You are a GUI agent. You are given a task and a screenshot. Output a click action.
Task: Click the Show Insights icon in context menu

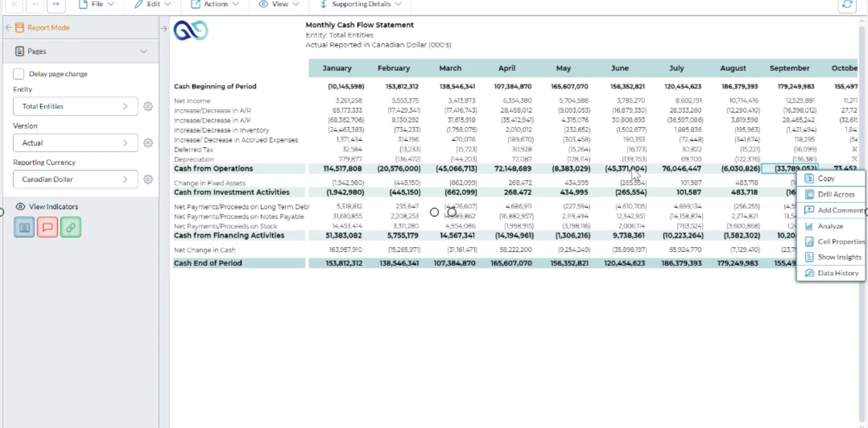point(809,257)
